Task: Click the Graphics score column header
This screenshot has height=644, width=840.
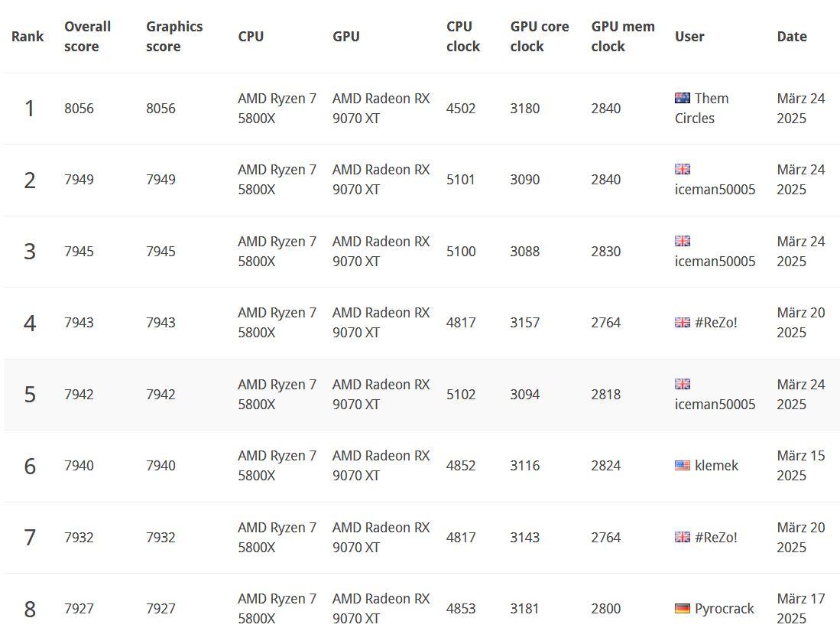Action: pos(174,36)
